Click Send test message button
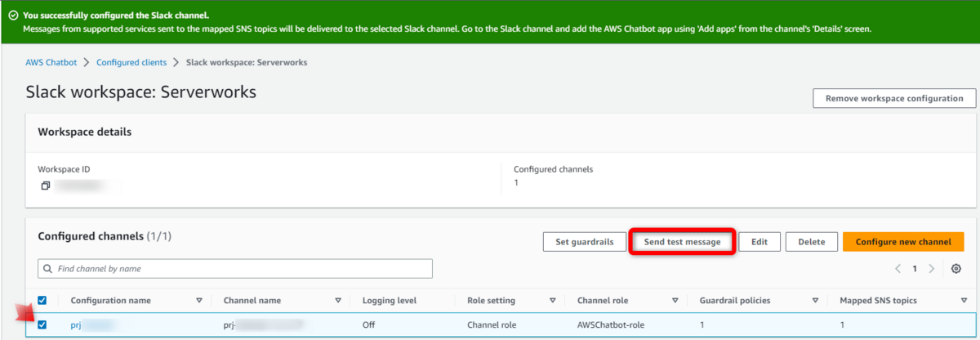Viewport: 980px width, 340px height. [682, 242]
